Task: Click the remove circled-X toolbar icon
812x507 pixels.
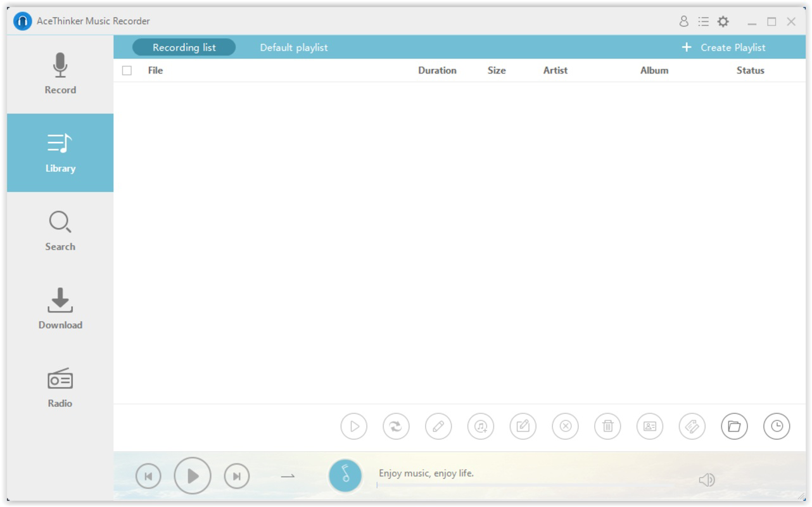Action: coord(566,427)
